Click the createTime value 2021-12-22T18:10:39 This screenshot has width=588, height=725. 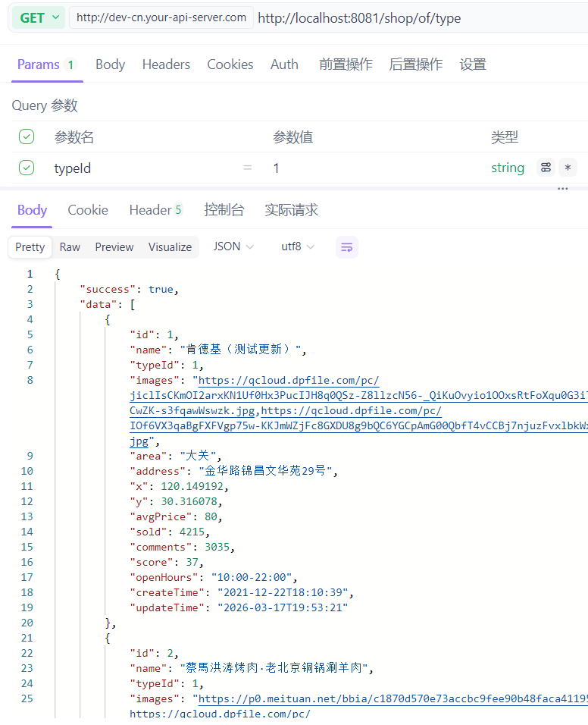tap(283, 592)
